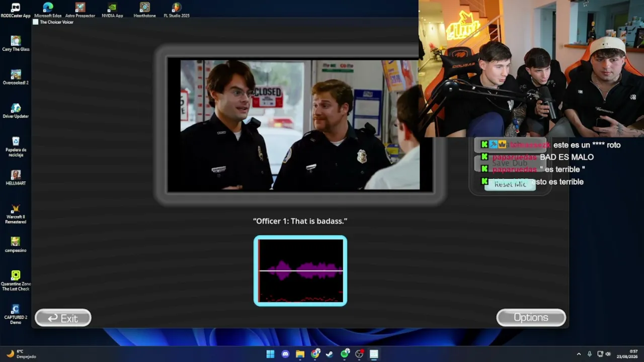The width and height of the screenshot is (644, 362).
Task: Click the microphone icon in system tray
Action: (x=590, y=354)
